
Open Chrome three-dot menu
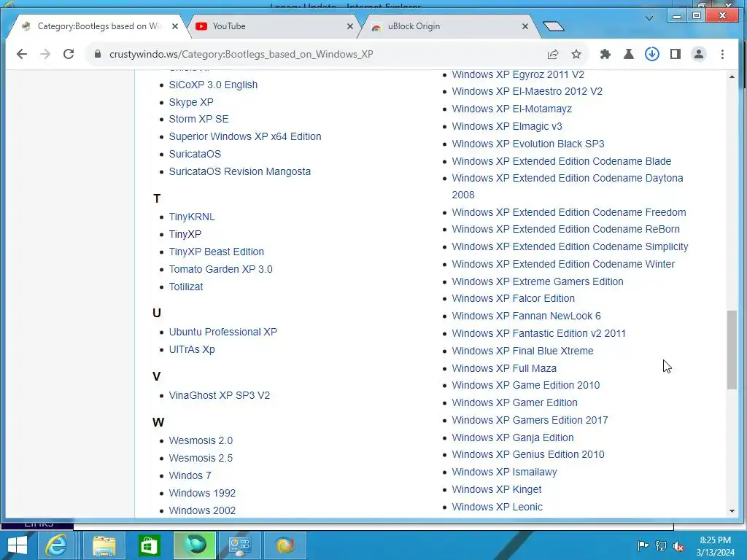[723, 54]
